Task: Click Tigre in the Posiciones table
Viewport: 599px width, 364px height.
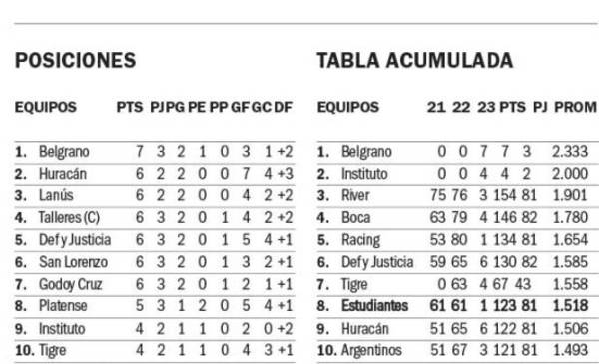Action: [52, 351]
